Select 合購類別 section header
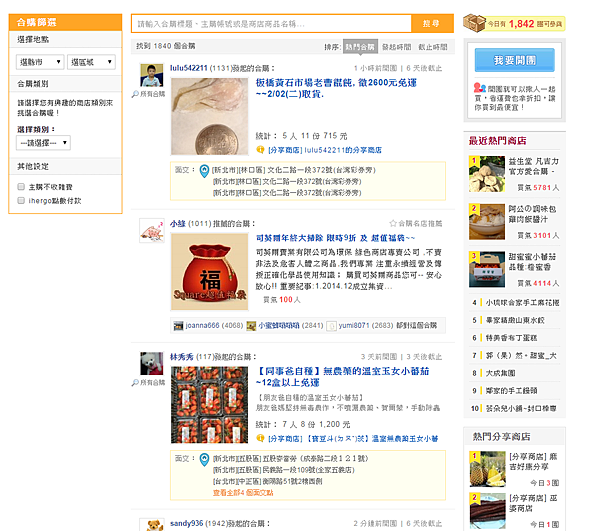Viewport: 600px width, 531px height. pyautogui.click(x=65, y=84)
